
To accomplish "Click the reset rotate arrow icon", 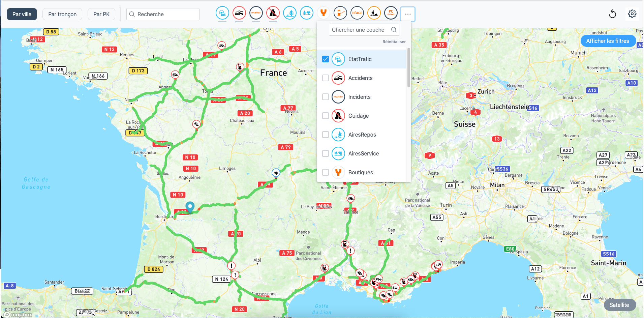I will (612, 14).
